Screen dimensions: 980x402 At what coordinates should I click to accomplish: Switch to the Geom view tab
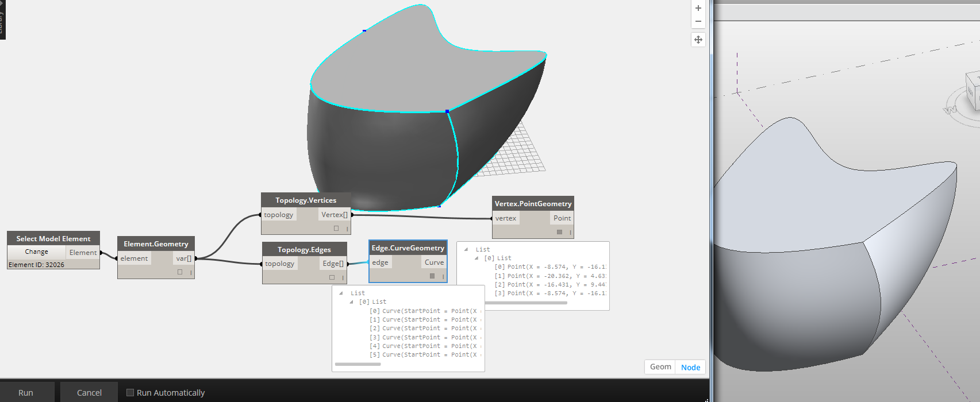pyautogui.click(x=660, y=367)
